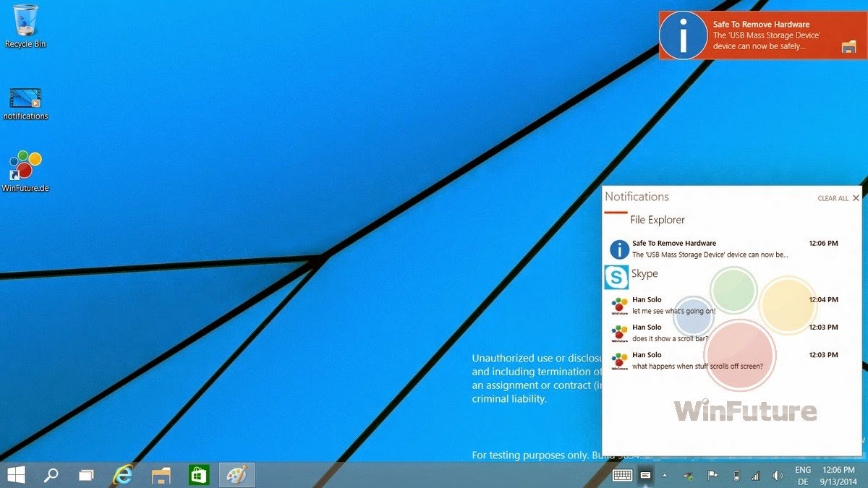
Task: Click the File Explorer icon in the toast
Action: tap(849, 47)
